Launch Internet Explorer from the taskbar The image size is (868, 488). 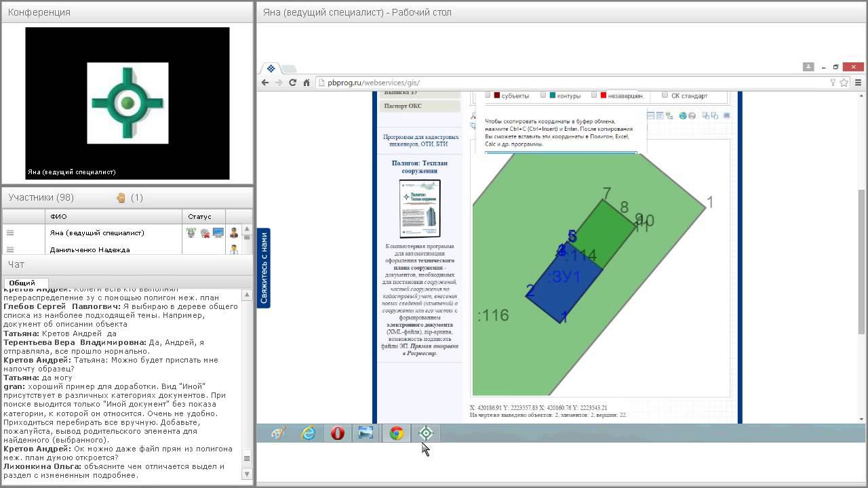pyautogui.click(x=309, y=433)
